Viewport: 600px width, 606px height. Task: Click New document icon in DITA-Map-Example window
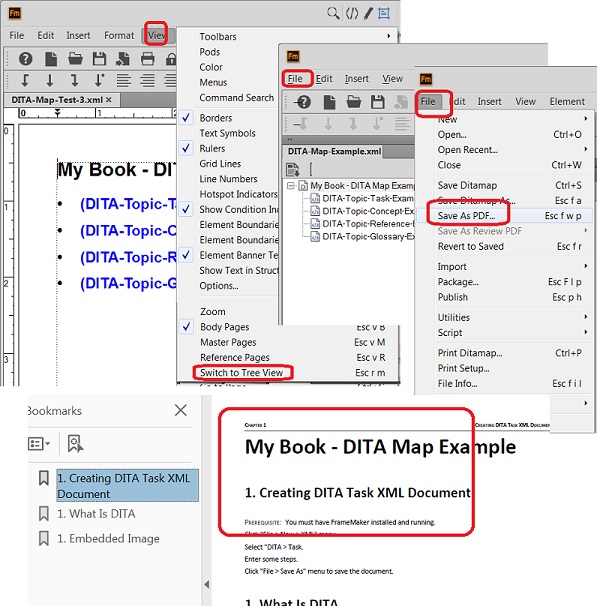(x=329, y=102)
